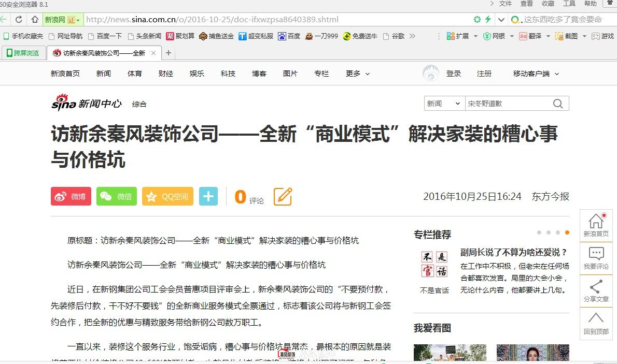Click the search magnifier icon
Screen dimensions: 617x364
pos(558,104)
